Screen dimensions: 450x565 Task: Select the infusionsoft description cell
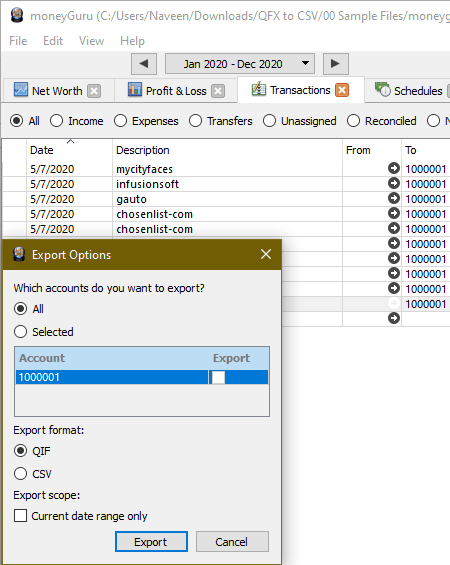click(227, 184)
